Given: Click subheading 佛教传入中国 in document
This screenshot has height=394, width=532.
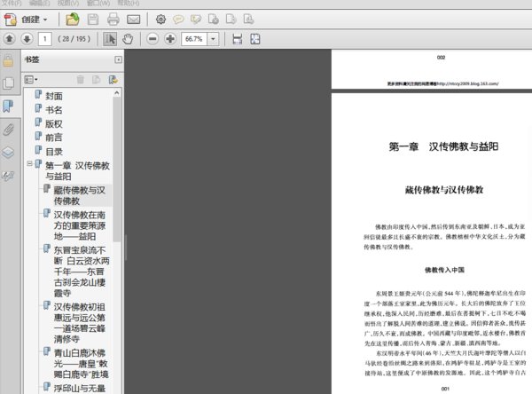Looking at the screenshot, I should coord(444,270).
